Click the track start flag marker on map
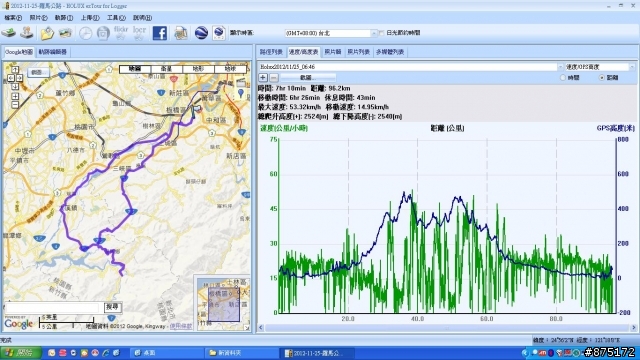This screenshot has width=640, height=360. pyautogui.click(x=197, y=109)
